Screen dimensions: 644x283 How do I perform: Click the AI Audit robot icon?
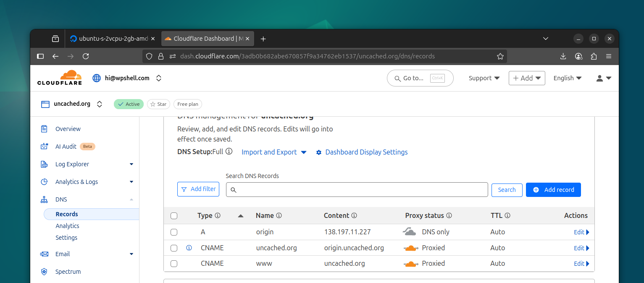44,147
